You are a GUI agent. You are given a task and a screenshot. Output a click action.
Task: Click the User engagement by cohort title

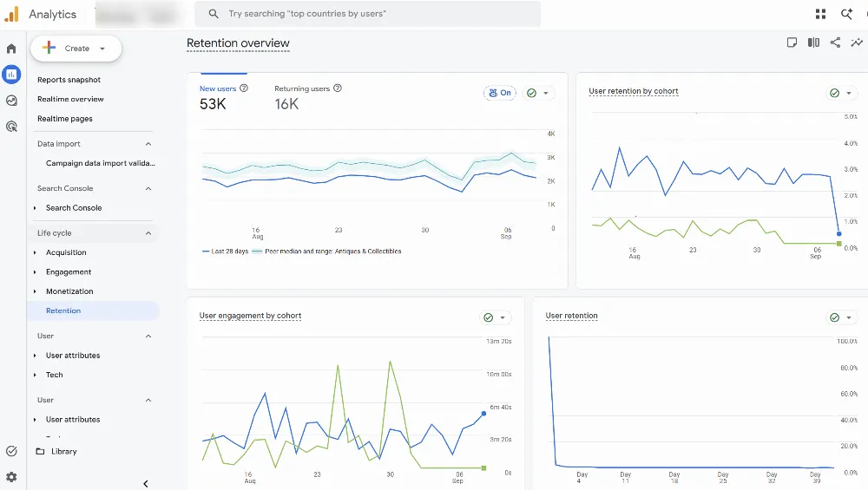tap(250, 316)
